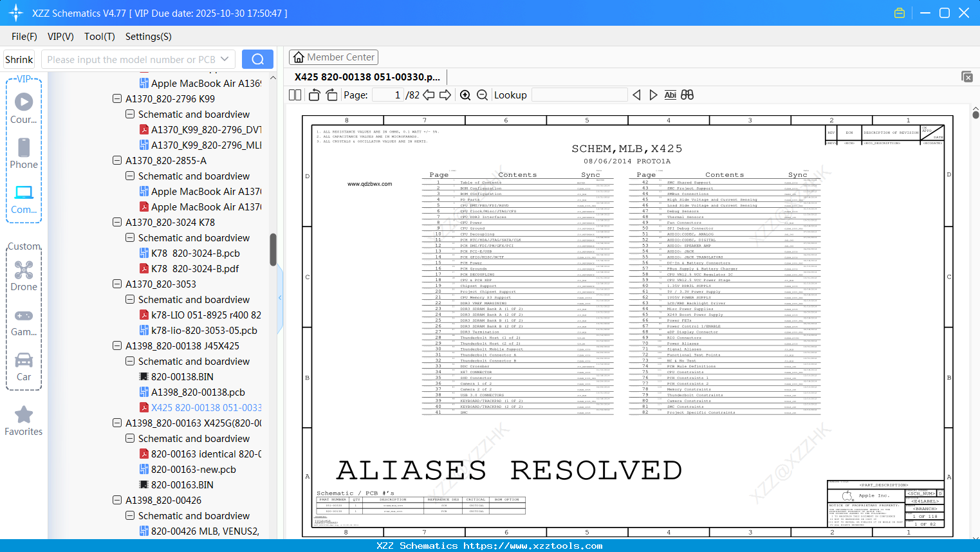The height and width of the screenshot is (552, 980).
Task: Open 820-00163-new.pcb file
Action: 188,470
